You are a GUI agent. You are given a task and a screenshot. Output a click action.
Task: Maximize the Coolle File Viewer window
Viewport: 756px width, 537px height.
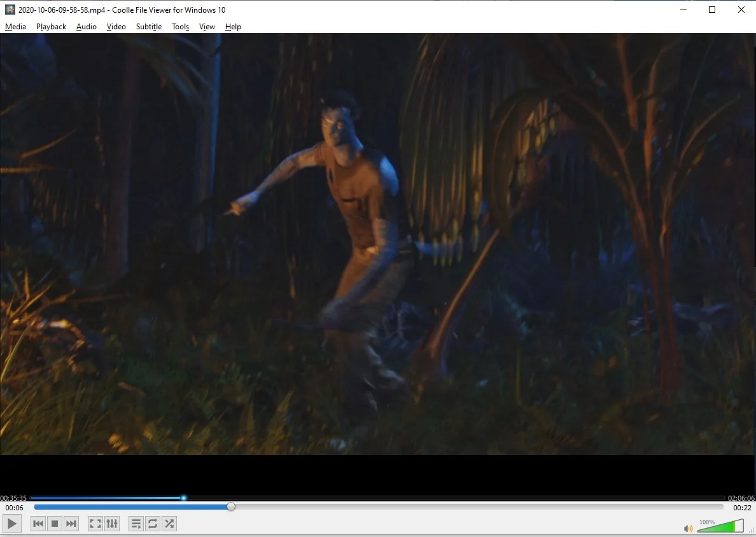tap(712, 10)
